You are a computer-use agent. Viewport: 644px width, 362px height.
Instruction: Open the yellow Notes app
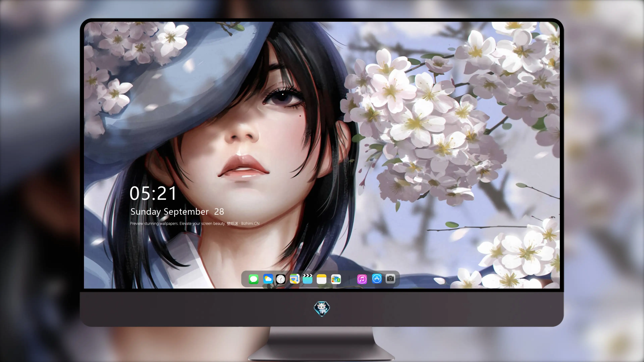(x=321, y=279)
